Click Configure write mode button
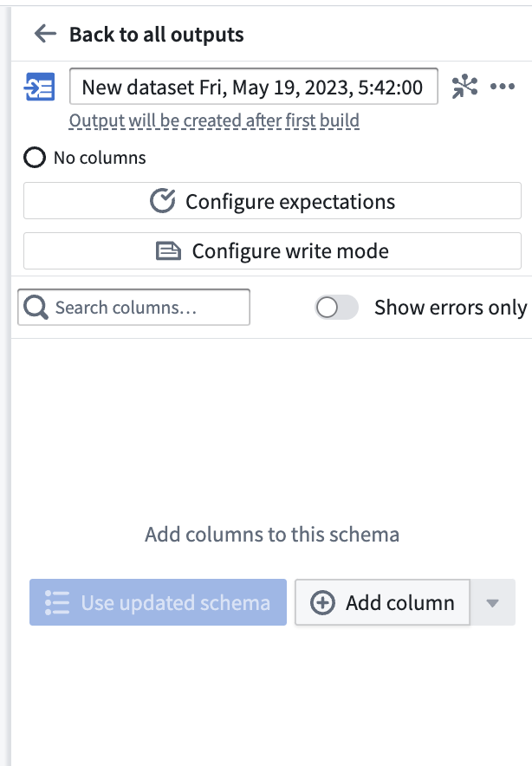Screen dimensions: 532x766 point(272,251)
